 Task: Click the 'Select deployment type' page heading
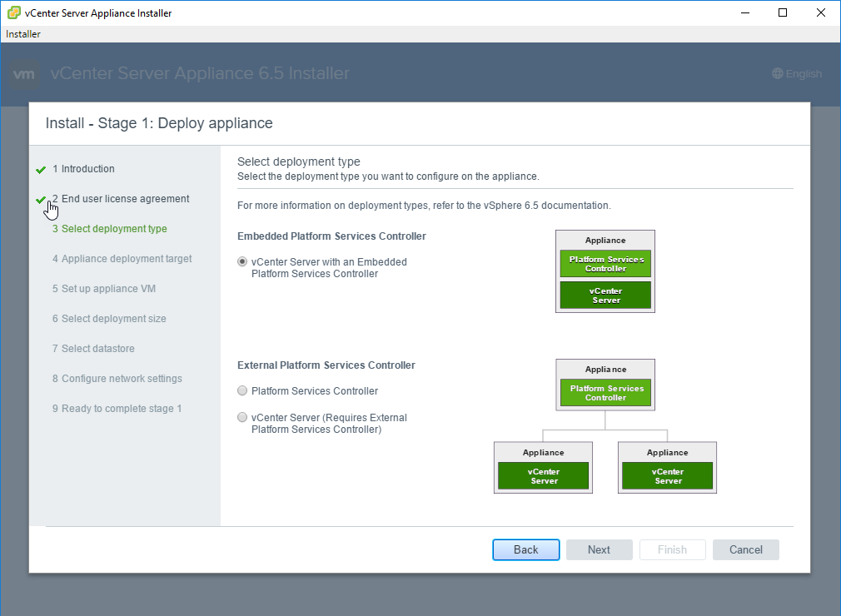(x=299, y=161)
